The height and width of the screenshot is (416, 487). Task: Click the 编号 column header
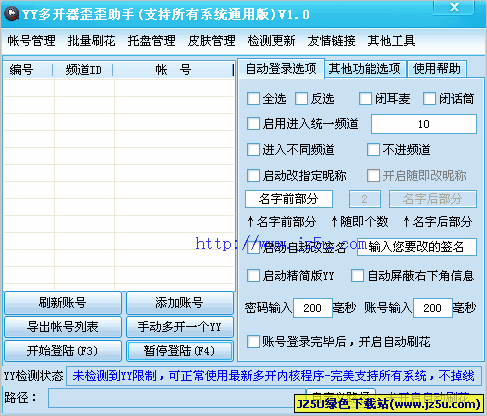click(29, 70)
